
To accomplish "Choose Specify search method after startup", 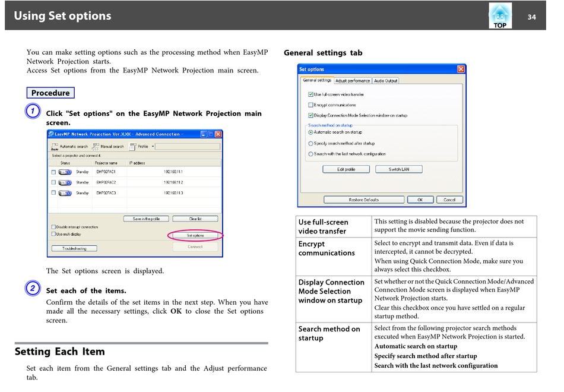I will pyautogui.click(x=310, y=143).
